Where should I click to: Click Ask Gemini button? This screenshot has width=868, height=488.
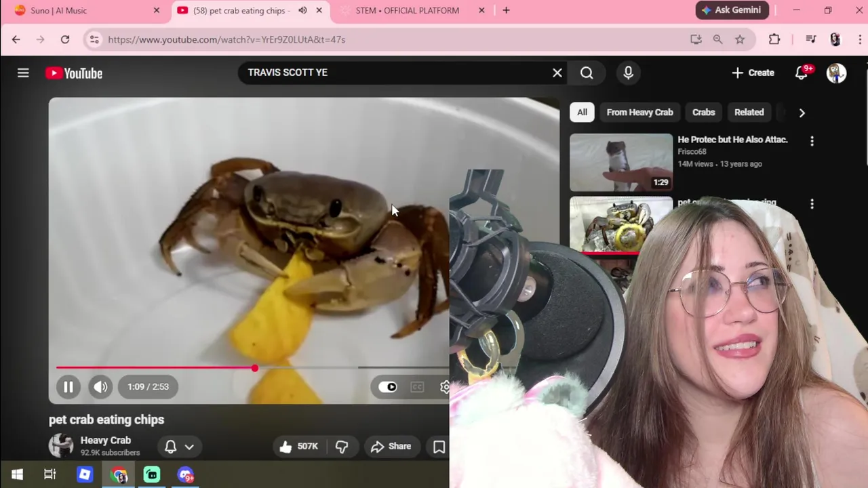[x=732, y=10]
